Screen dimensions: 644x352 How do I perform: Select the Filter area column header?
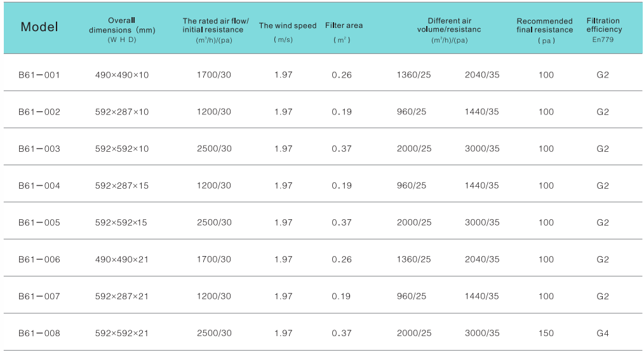coord(344,26)
